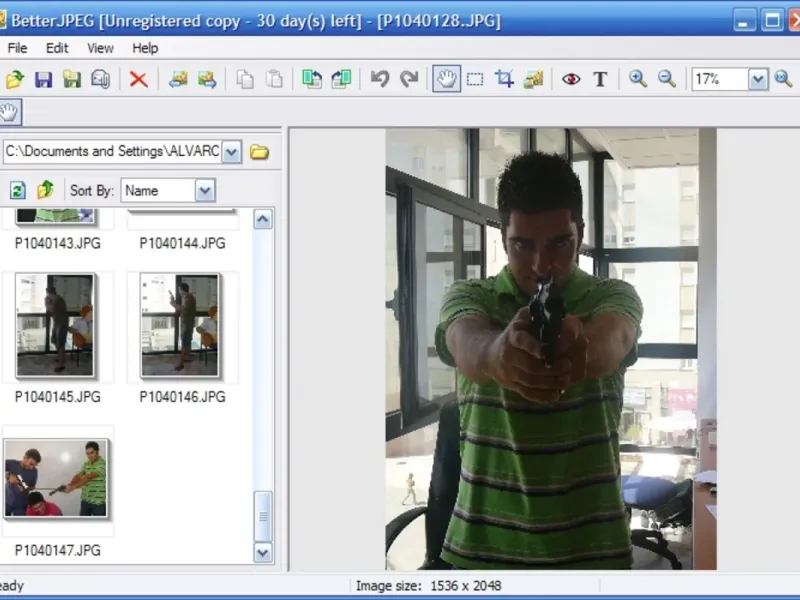Select the Crop tool

tap(504, 79)
